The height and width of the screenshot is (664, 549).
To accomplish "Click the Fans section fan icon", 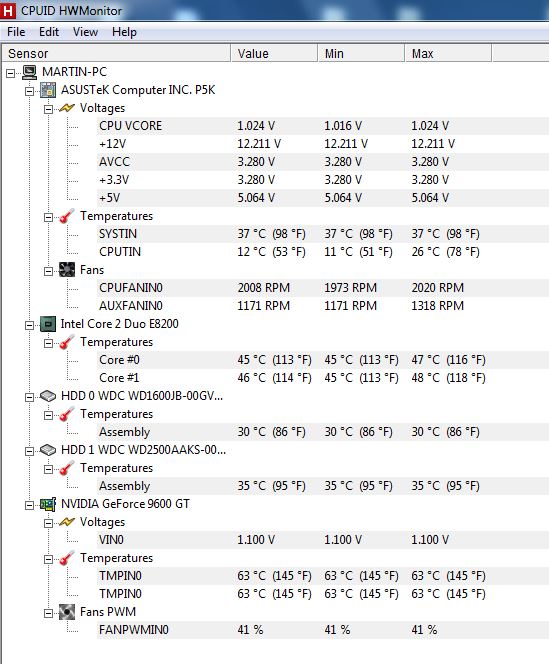I will pyautogui.click(x=67, y=270).
